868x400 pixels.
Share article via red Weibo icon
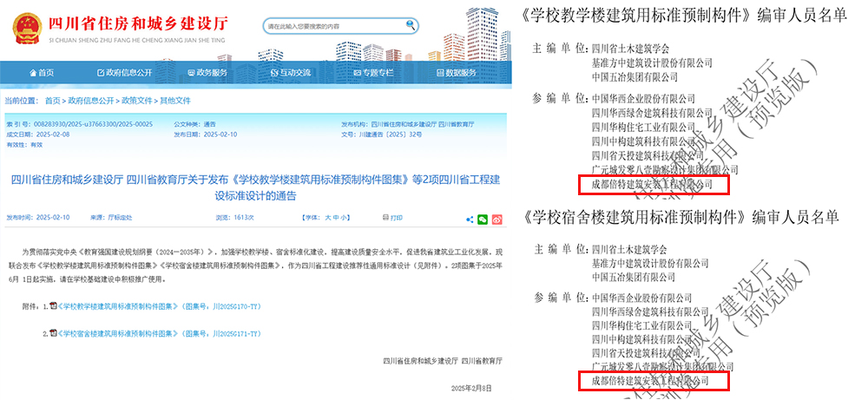(x=497, y=219)
